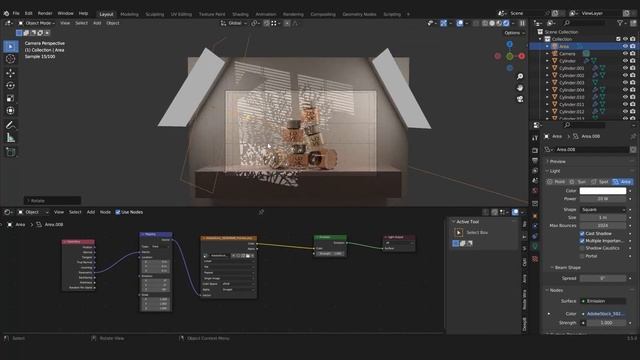Click the Blender logo menu icon
The height and width of the screenshot is (360, 640).
(6, 13)
